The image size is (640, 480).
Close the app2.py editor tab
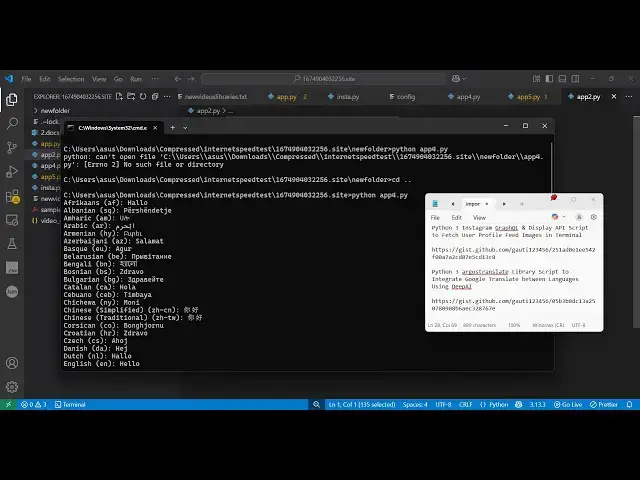tap(613, 97)
